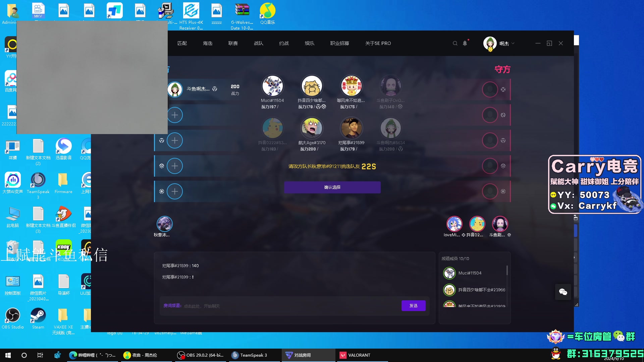Open Steam desktop shortcut
Screen dimensions: 644x362
point(38,318)
